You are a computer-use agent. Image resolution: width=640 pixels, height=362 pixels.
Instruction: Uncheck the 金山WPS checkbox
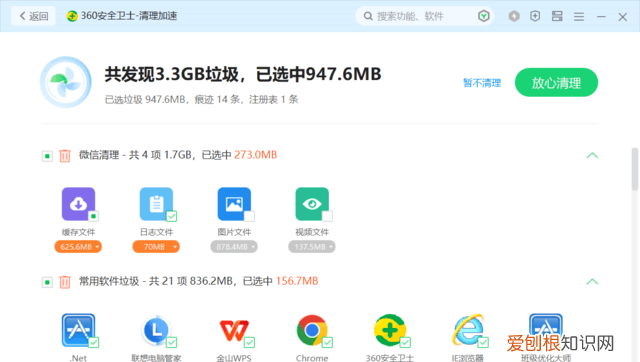(249, 342)
